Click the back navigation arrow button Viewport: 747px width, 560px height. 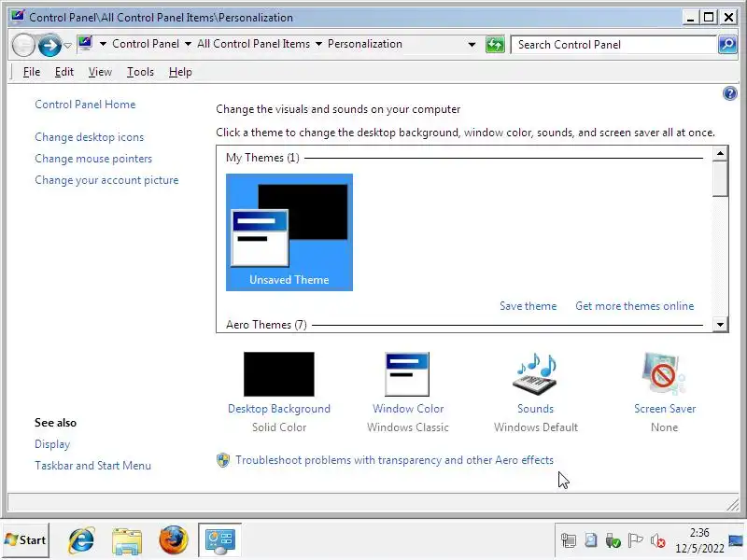(23, 45)
